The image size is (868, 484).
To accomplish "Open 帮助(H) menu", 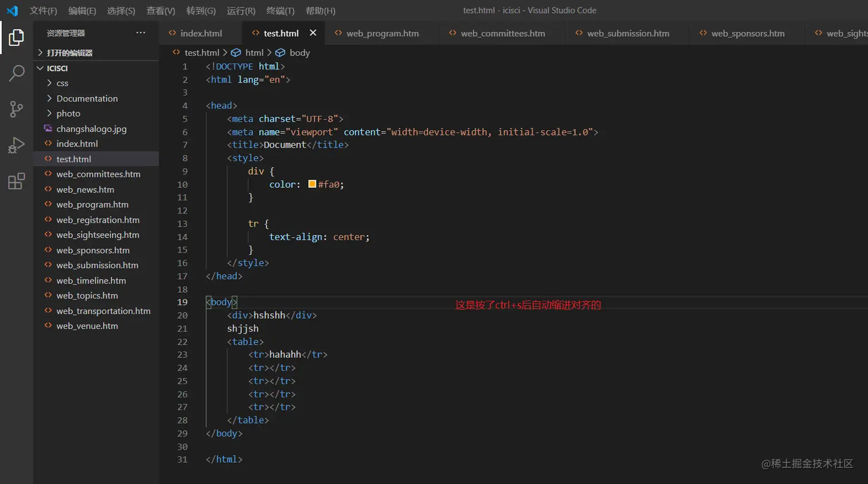I will [x=320, y=10].
